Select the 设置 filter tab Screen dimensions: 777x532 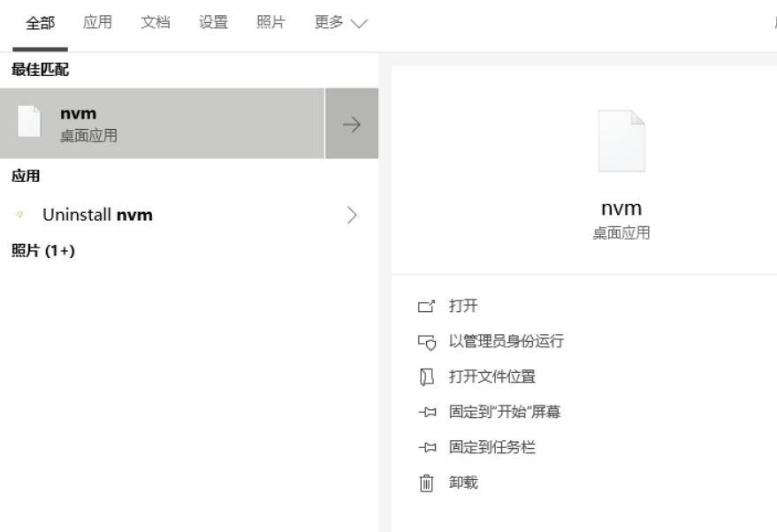(x=213, y=23)
